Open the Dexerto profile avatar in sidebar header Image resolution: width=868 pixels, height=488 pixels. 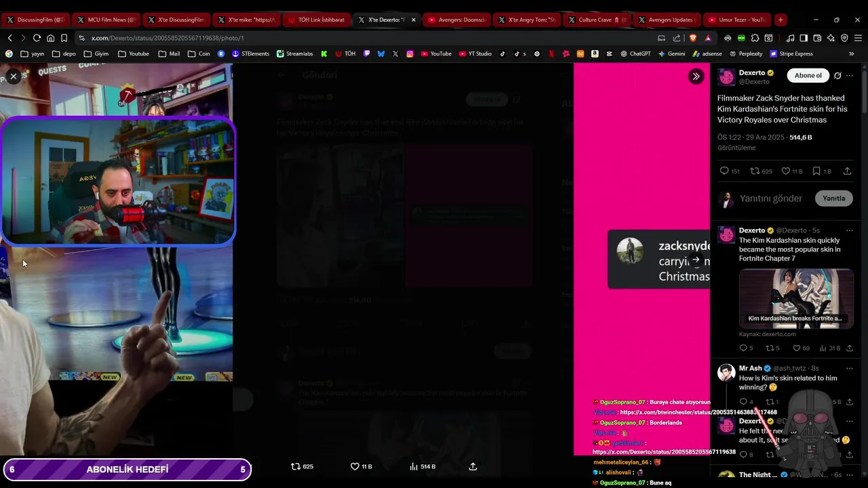coord(726,77)
